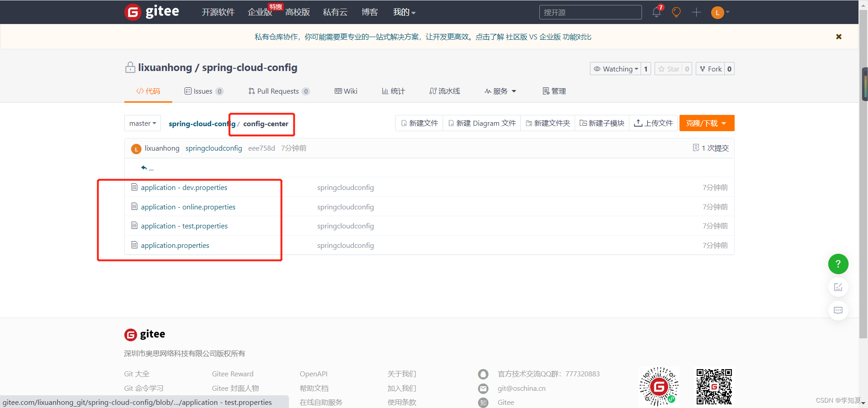Viewport: 868px width, 408px height.
Task: Open 开源软件 navigation item
Action: pyautogui.click(x=218, y=12)
